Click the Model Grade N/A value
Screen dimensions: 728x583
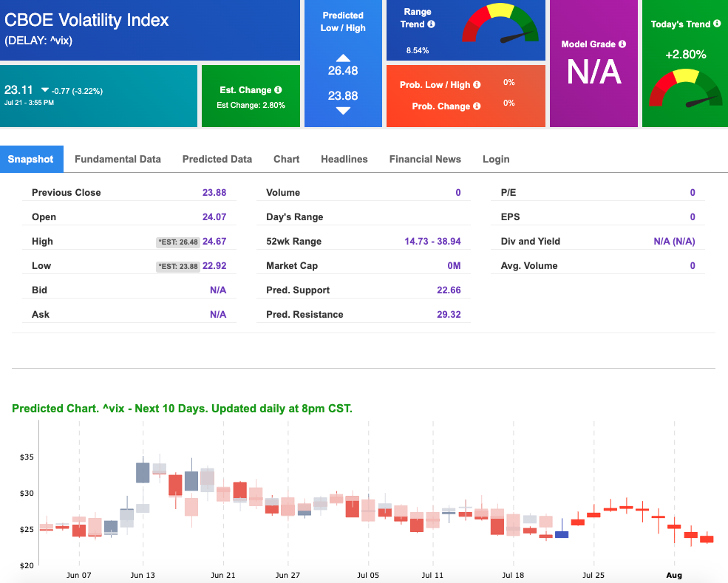pos(593,72)
